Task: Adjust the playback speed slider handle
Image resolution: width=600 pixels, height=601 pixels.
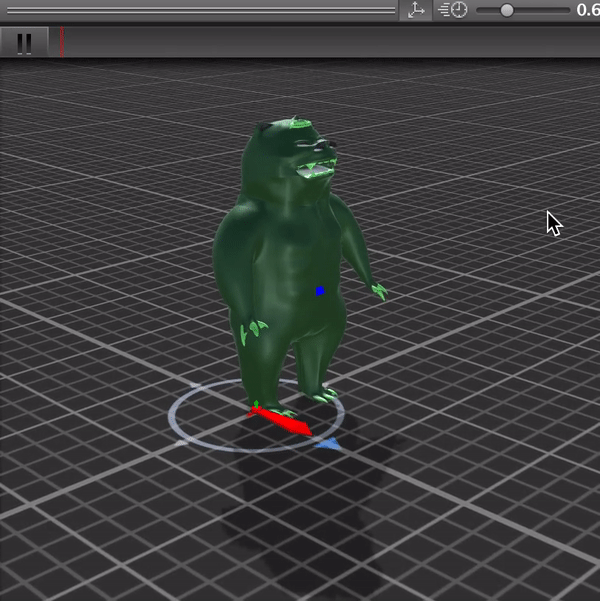Action: [507, 10]
